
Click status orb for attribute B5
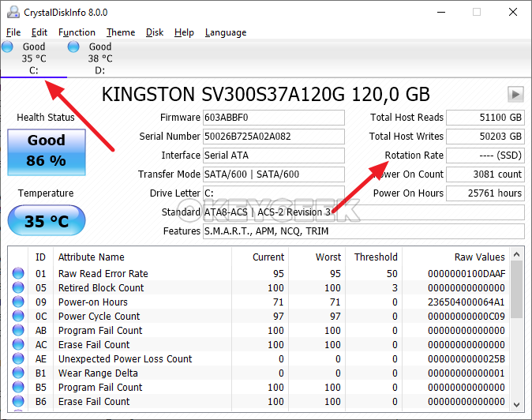[18, 387]
